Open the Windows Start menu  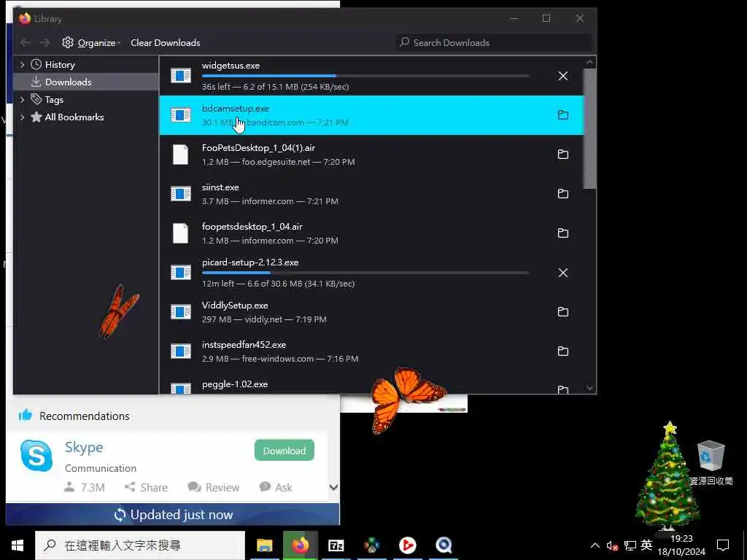pyautogui.click(x=18, y=545)
